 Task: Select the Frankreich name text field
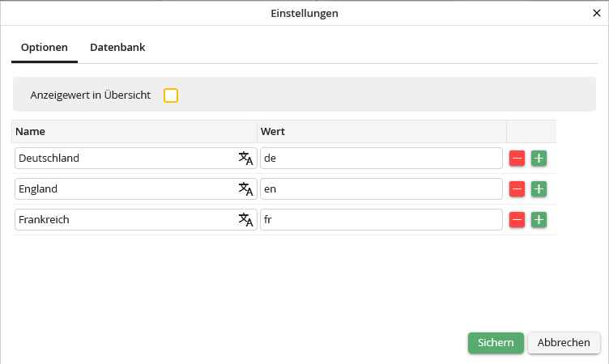coord(121,220)
